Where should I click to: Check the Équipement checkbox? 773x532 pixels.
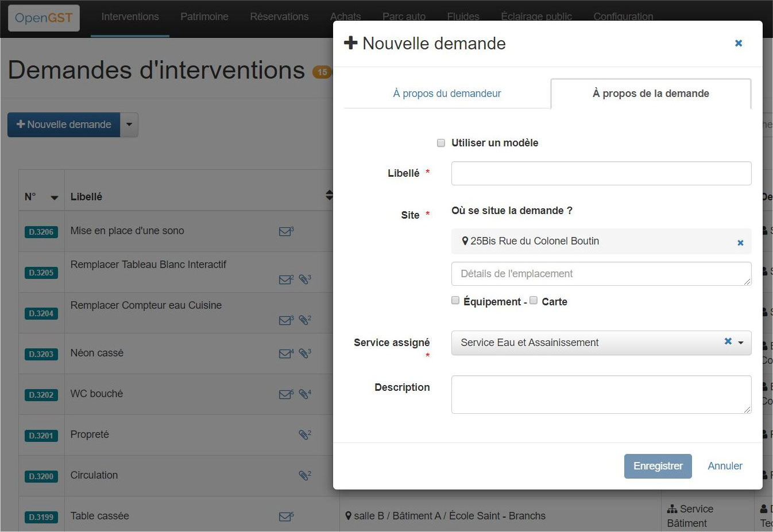click(455, 301)
